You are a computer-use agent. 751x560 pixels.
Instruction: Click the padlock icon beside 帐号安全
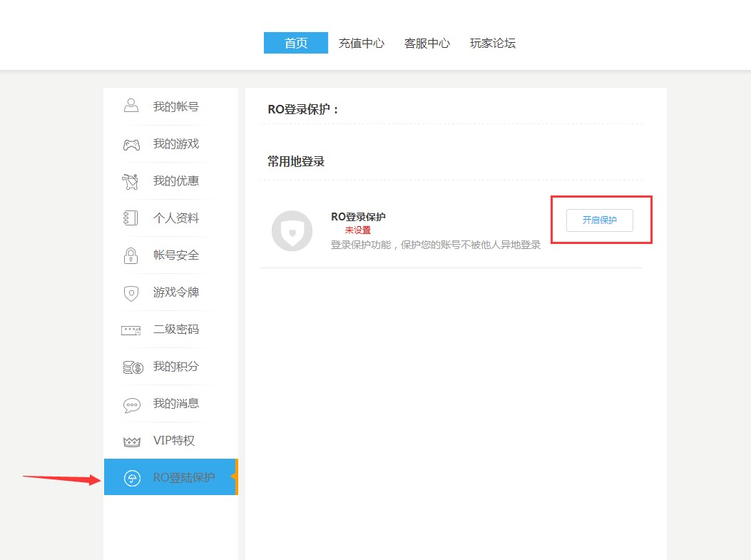click(x=131, y=256)
